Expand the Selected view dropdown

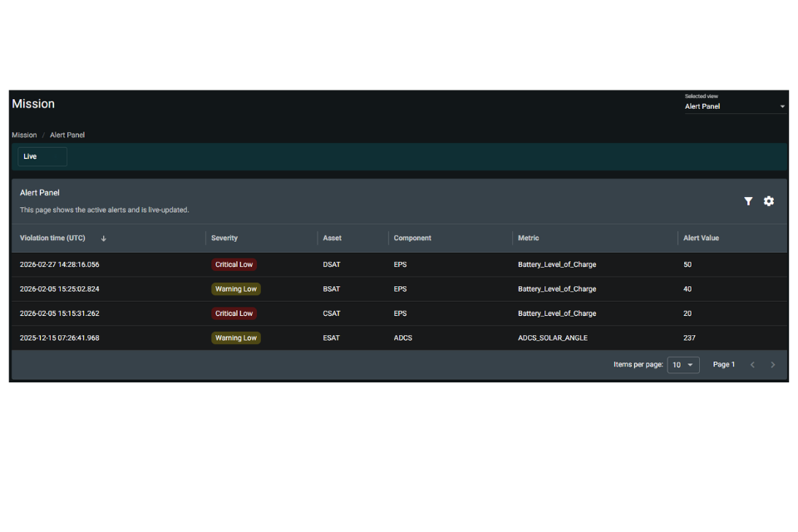tap(734, 106)
